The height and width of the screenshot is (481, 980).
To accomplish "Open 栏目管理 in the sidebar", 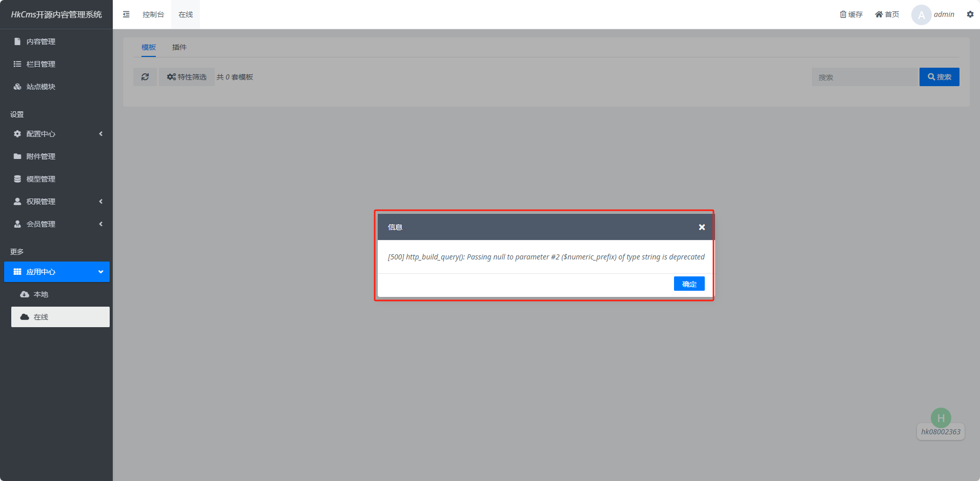I will pos(56,64).
